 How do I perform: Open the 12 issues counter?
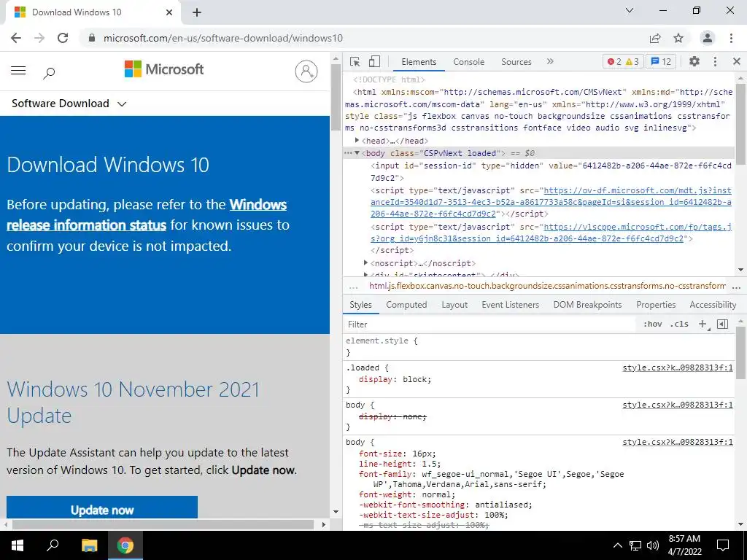coord(661,61)
